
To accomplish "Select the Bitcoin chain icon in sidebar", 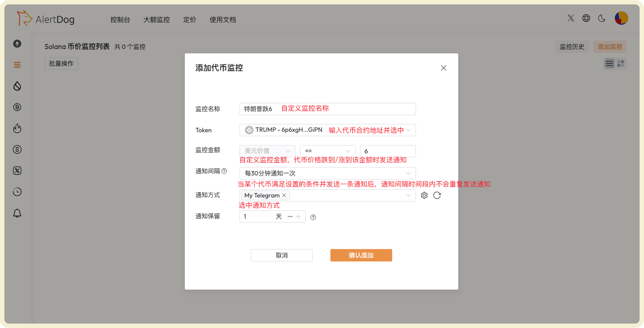I will click(17, 107).
